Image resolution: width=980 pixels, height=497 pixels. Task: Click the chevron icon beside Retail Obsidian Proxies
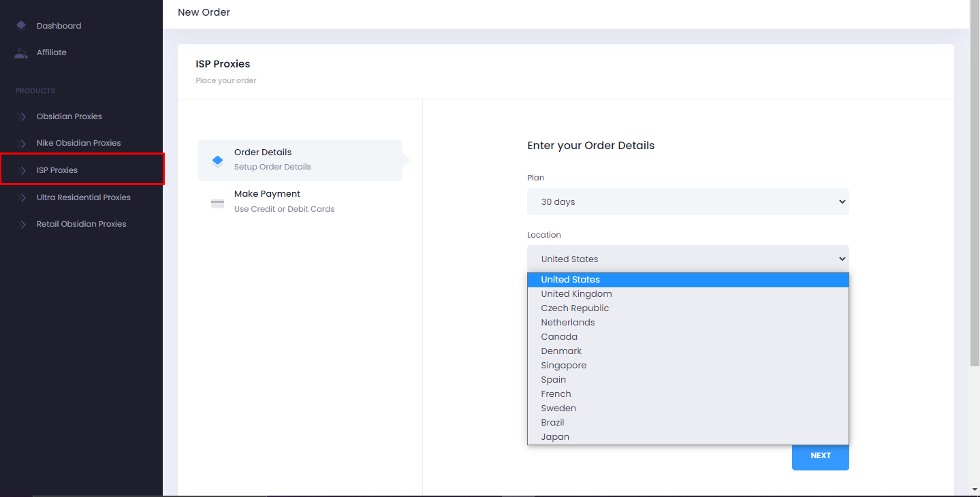pos(22,224)
